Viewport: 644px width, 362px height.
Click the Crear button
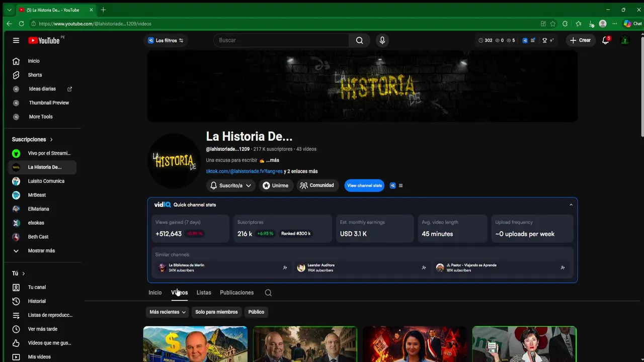click(x=580, y=40)
